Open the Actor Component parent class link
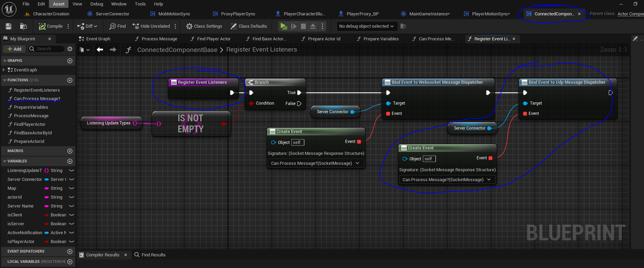 631,14
